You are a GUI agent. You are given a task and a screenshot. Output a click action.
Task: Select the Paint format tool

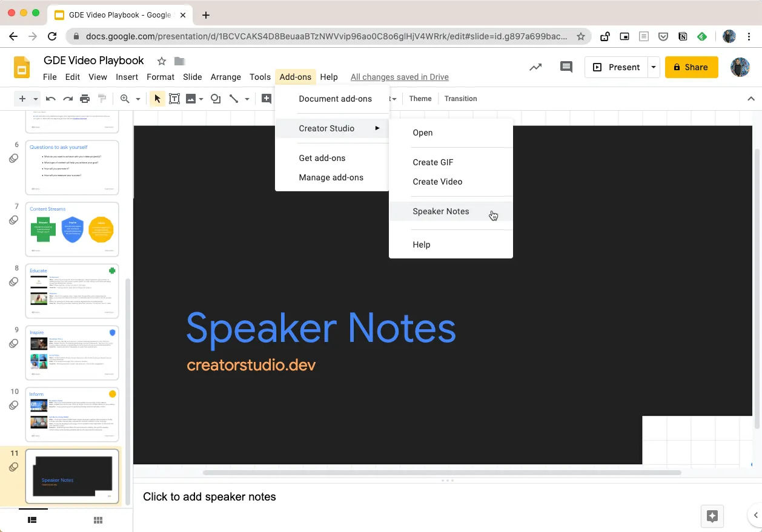pyautogui.click(x=101, y=98)
